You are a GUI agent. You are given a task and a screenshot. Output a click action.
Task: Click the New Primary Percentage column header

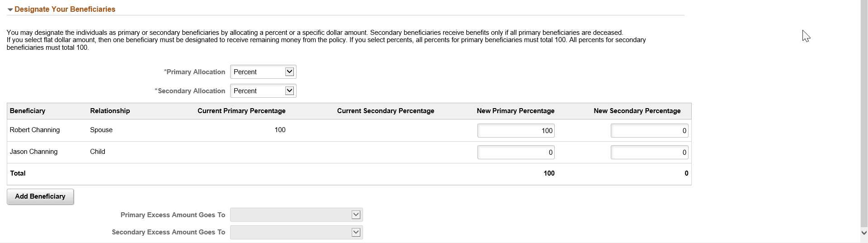[x=515, y=111]
